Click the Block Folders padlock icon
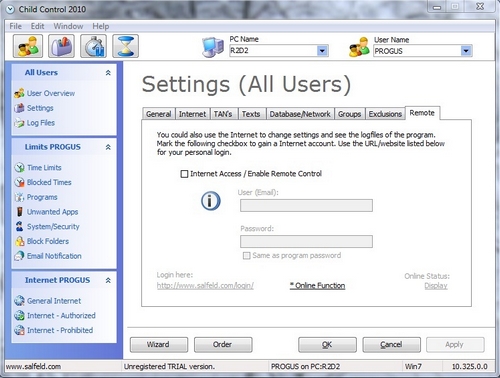This screenshot has width=500, height=378. (20, 241)
